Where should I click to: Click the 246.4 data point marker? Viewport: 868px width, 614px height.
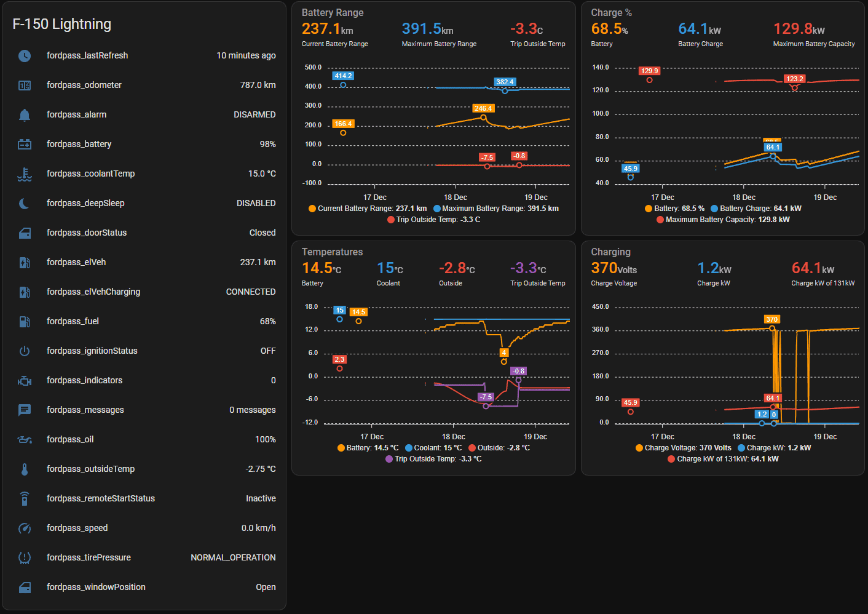tap(483, 118)
